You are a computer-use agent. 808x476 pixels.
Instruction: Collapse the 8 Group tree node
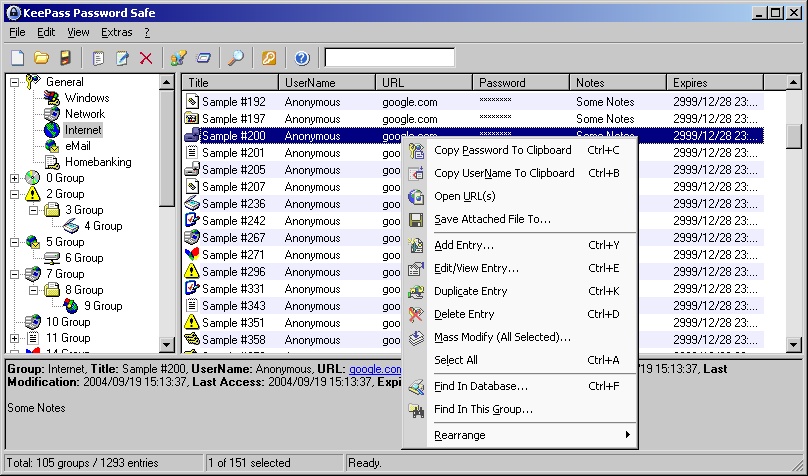pos(33,290)
